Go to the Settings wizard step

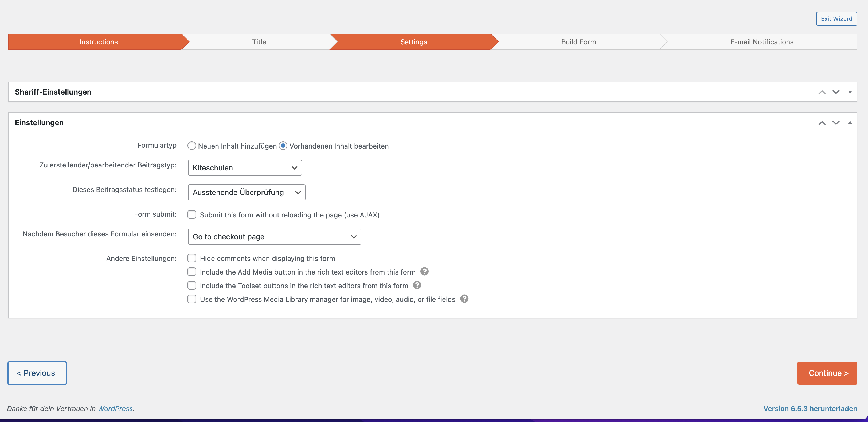pyautogui.click(x=413, y=42)
